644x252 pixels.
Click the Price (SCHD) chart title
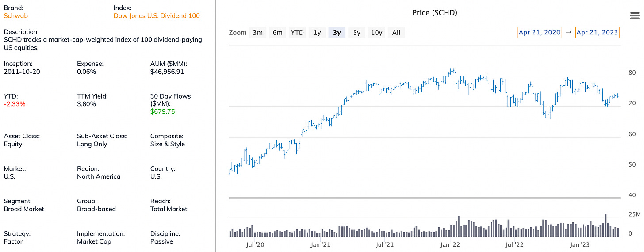(435, 13)
